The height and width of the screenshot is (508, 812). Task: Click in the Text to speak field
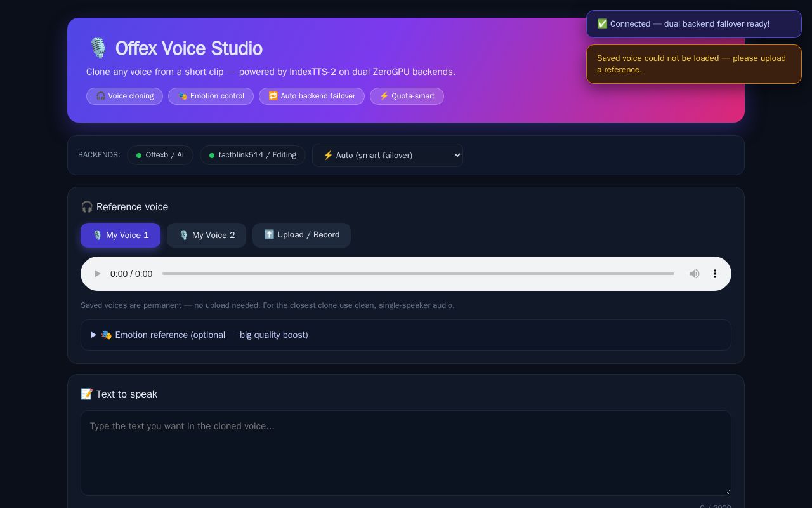pyautogui.click(x=406, y=453)
